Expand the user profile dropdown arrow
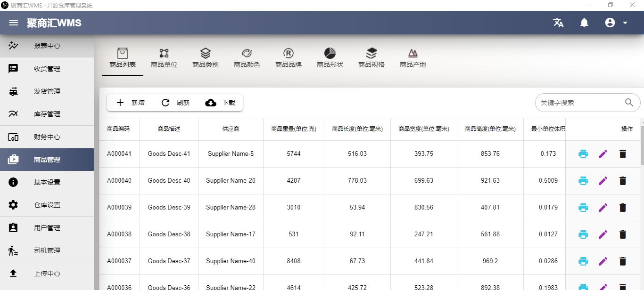The height and width of the screenshot is (290, 644). [625, 23]
